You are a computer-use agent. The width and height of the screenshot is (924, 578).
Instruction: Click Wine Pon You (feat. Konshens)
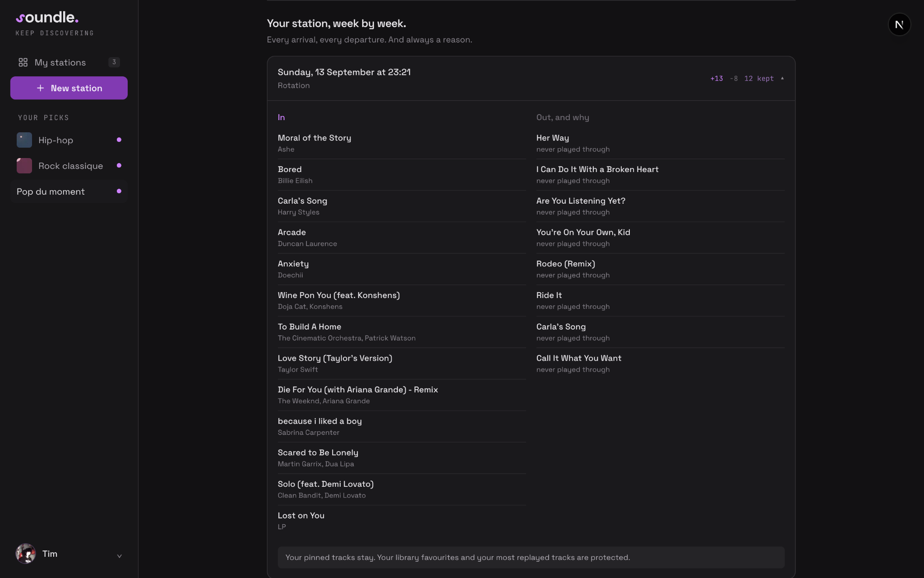pyautogui.click(x=339, y=295)
